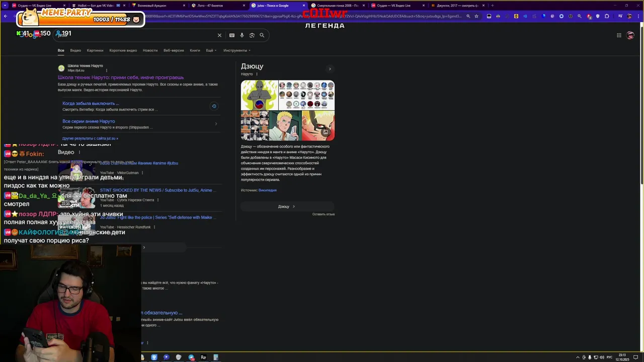
Task: Click the history clock icon in sublink row
Action: (214, 106)
